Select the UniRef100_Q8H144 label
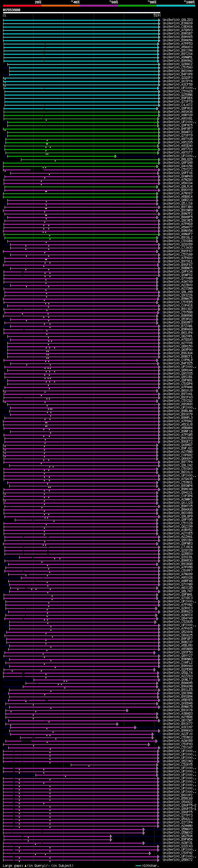Screen dimensions: 198x868 pos(178,370)
